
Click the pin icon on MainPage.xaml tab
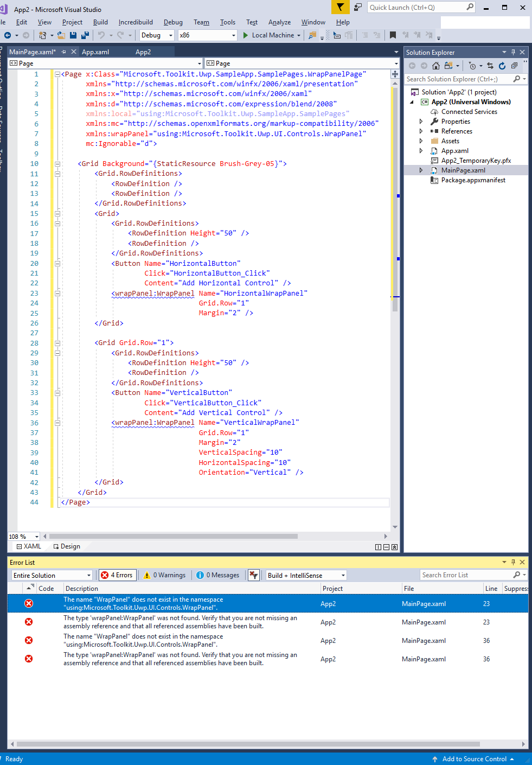[63, 52]
